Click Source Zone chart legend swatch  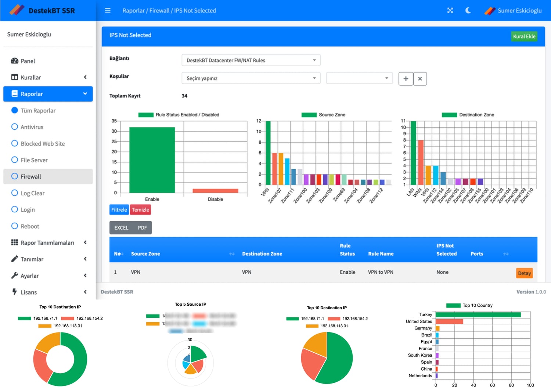click(309, 115)
